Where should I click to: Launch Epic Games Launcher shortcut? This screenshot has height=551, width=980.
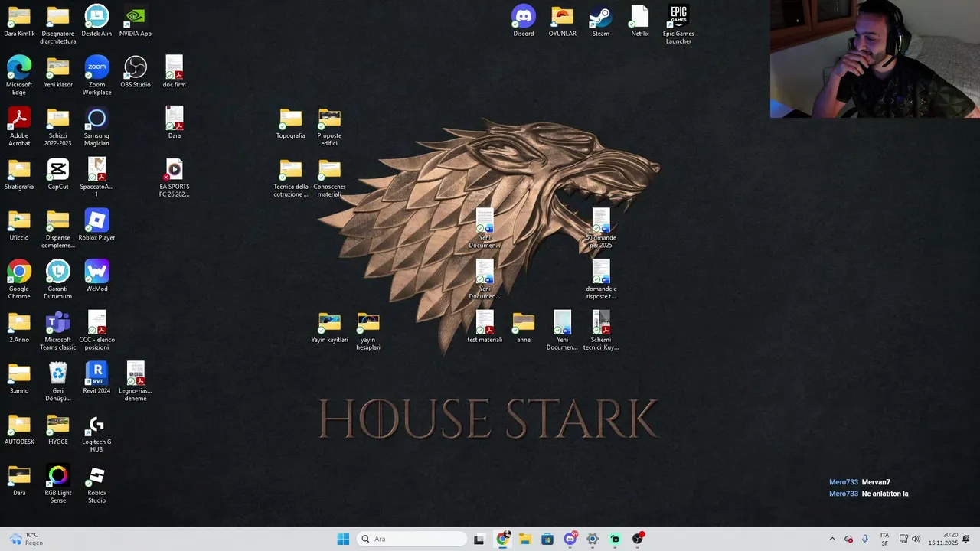pos(678,24)
